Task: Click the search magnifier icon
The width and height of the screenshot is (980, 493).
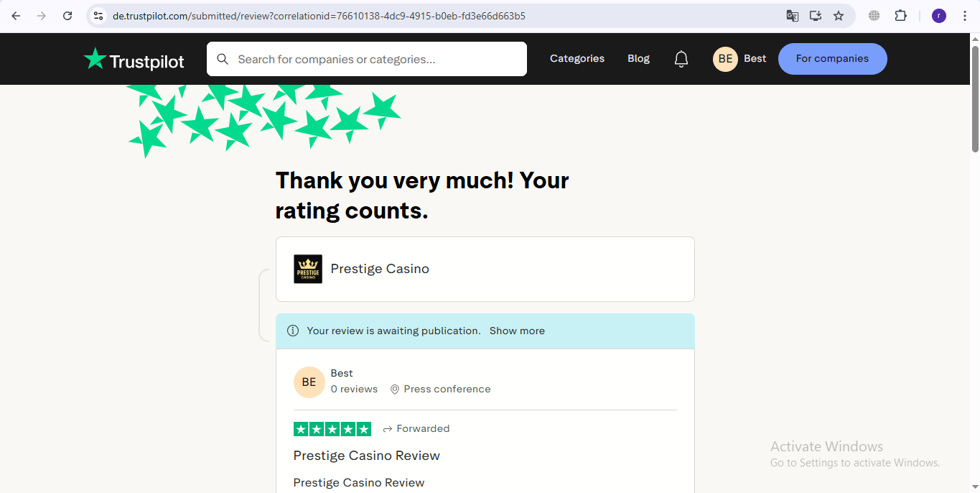Action: coord(223,59)
